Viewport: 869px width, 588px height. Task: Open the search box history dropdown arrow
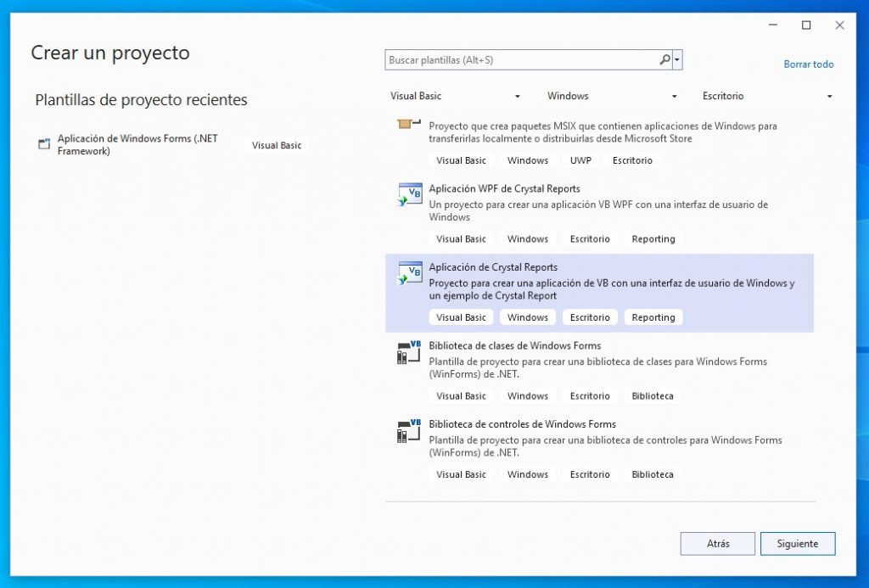(x=676, y=60)
